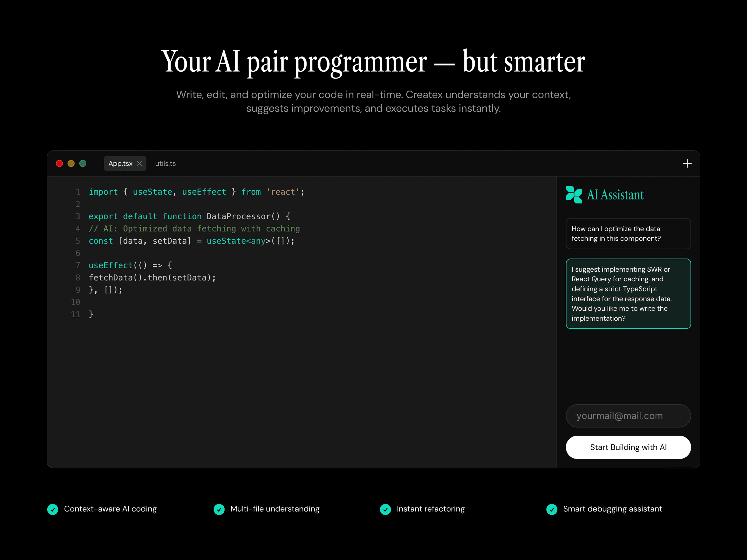Open a new editor tab with the plus icon
Image resolution: width=747 pixels, height=560 pixels.
[687, 163]
